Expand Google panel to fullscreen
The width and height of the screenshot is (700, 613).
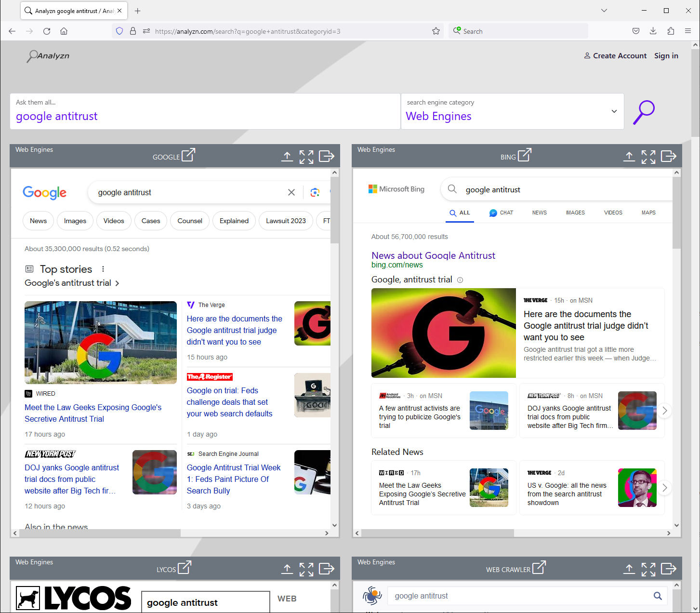[306, 157]
